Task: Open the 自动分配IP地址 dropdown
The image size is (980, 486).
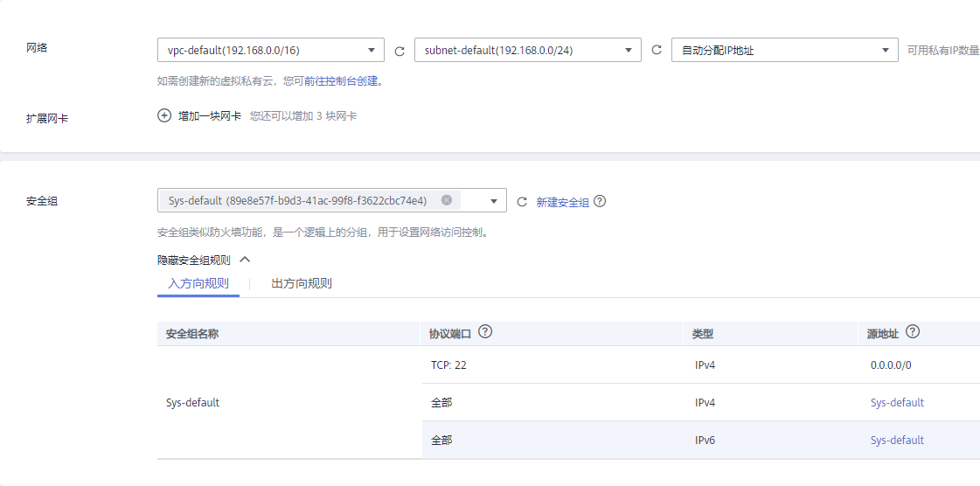Action: tap(784, 50)
